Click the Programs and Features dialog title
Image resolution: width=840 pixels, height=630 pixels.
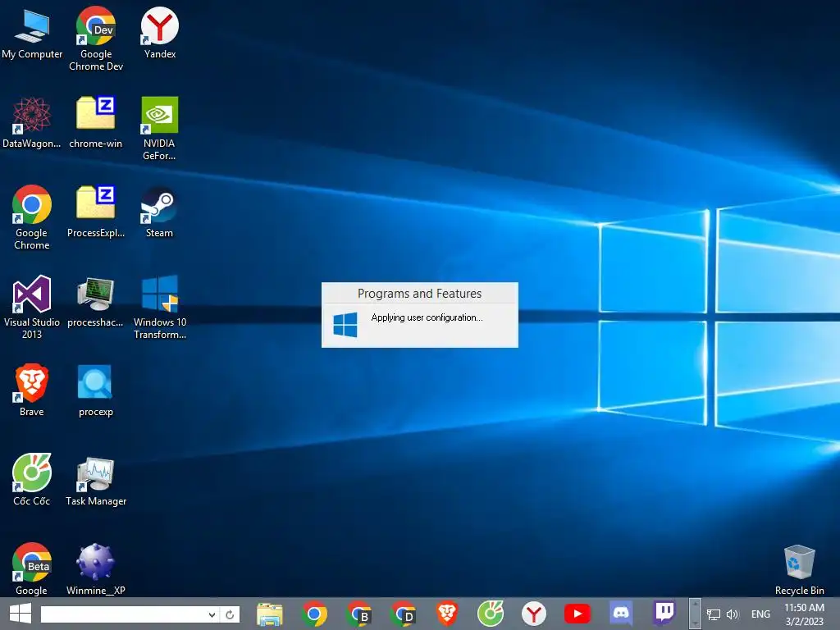click(419, 294)
